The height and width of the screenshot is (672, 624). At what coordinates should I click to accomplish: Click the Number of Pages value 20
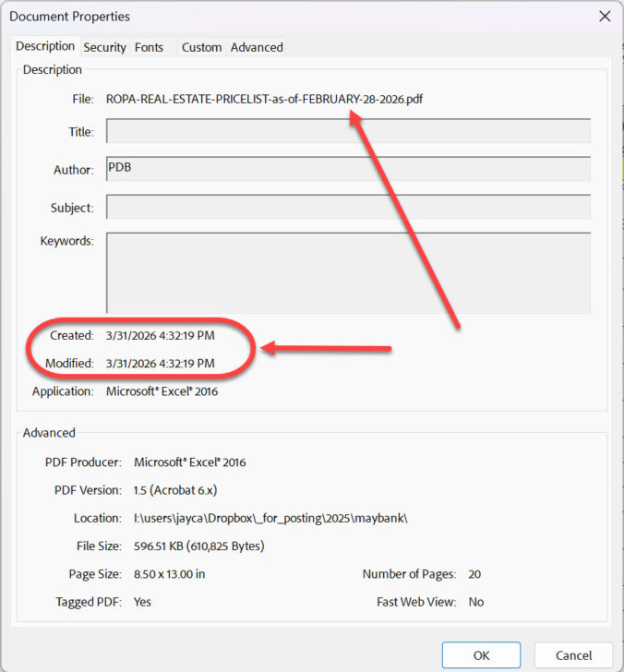[474, 574]
